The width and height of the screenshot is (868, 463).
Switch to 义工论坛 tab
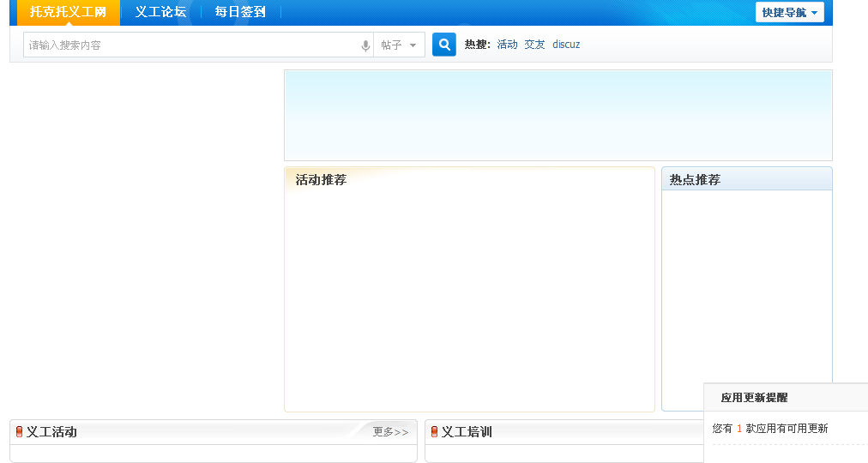[x=160, y=12]
